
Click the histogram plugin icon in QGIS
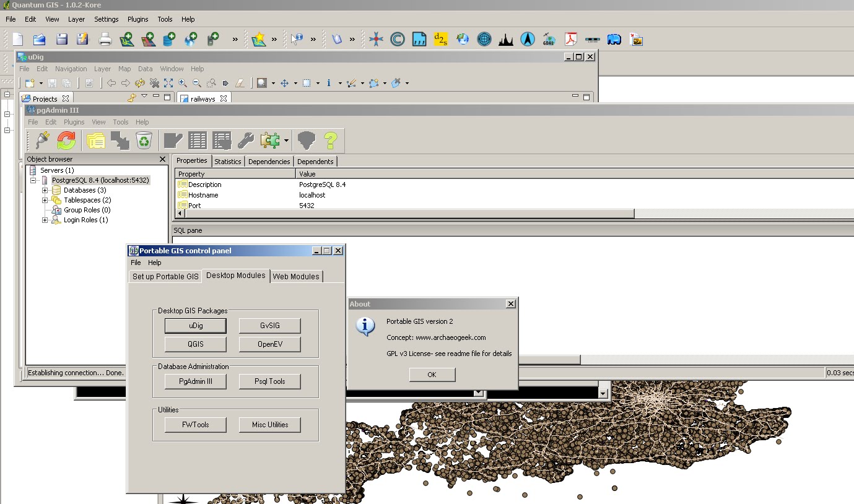coord(506,40)
